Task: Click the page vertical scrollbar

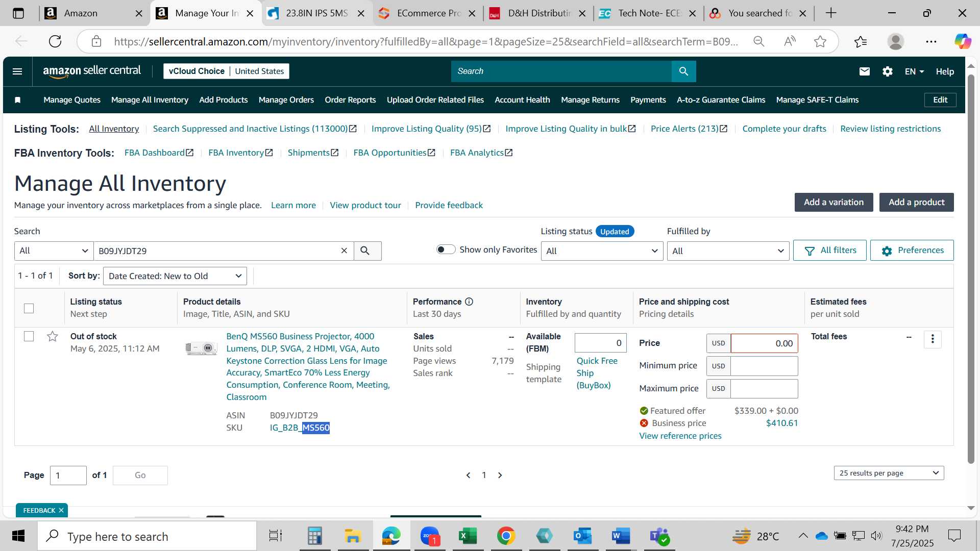Action: click(x=971, y=270)
